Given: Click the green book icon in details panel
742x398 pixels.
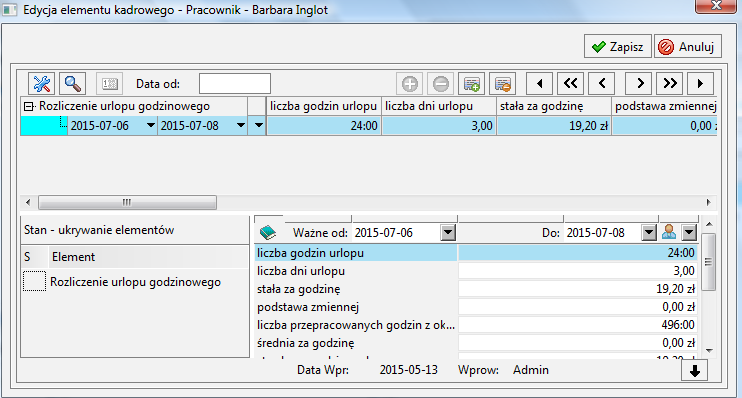Looking at the screenshot, I should [268, 232].
